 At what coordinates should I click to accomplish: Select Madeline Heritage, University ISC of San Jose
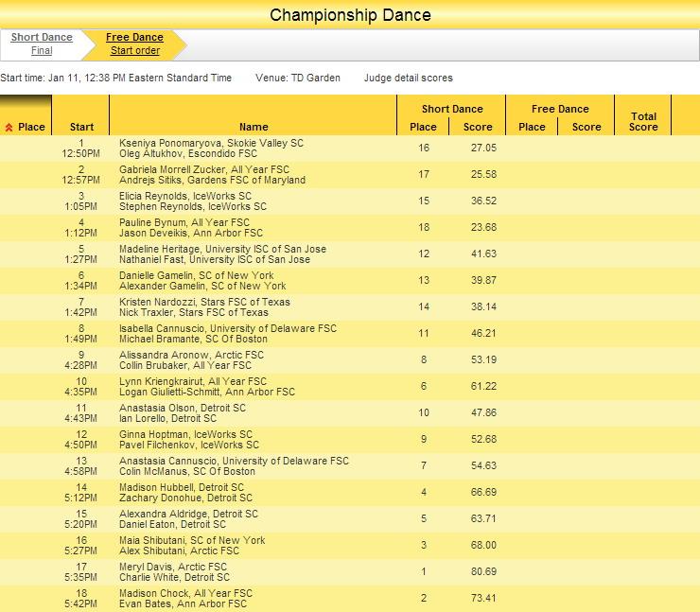(x=222, y=249)
